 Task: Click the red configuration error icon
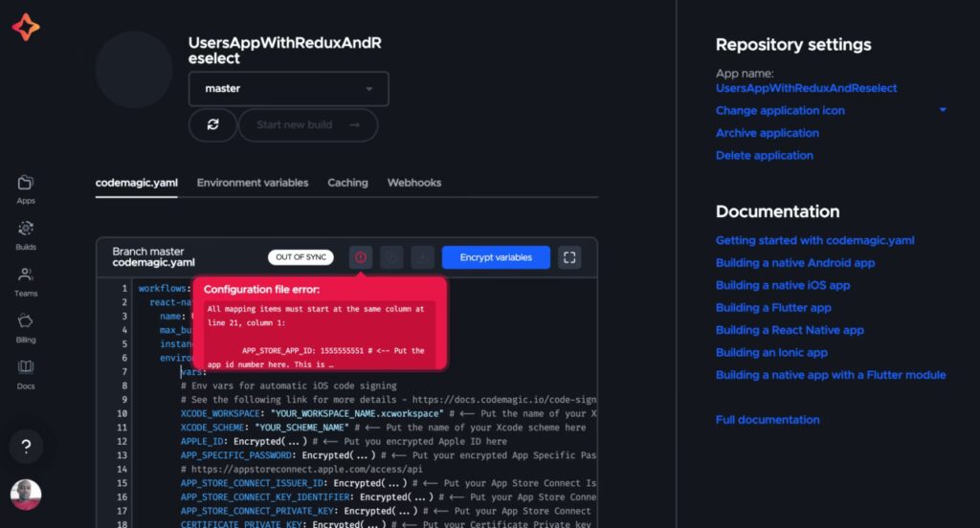pyautogui.click(x=361, y=257)
